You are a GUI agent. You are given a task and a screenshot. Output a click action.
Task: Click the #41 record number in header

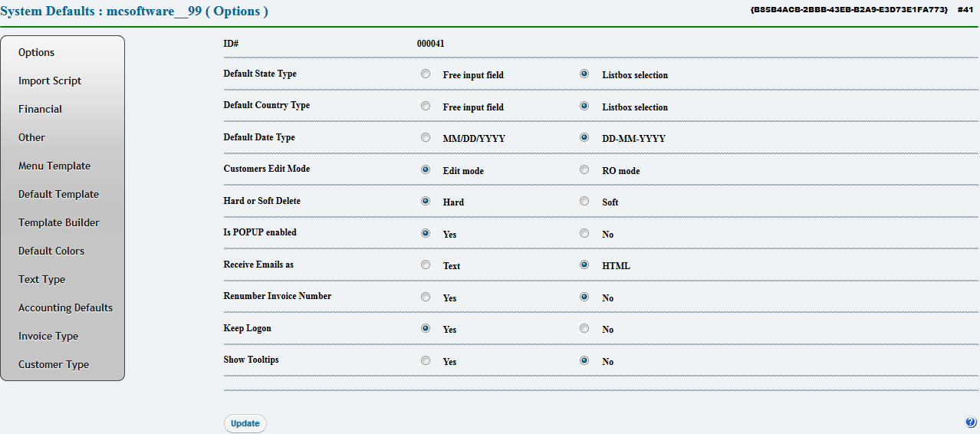pyautogui.click(x=965, y=9)
